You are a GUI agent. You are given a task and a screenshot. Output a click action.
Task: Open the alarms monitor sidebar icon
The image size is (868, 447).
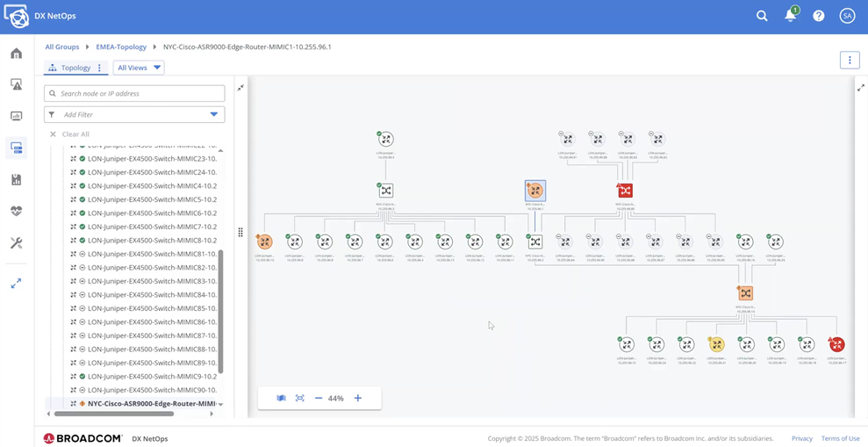pyautogui.click(x=16, y=84)
